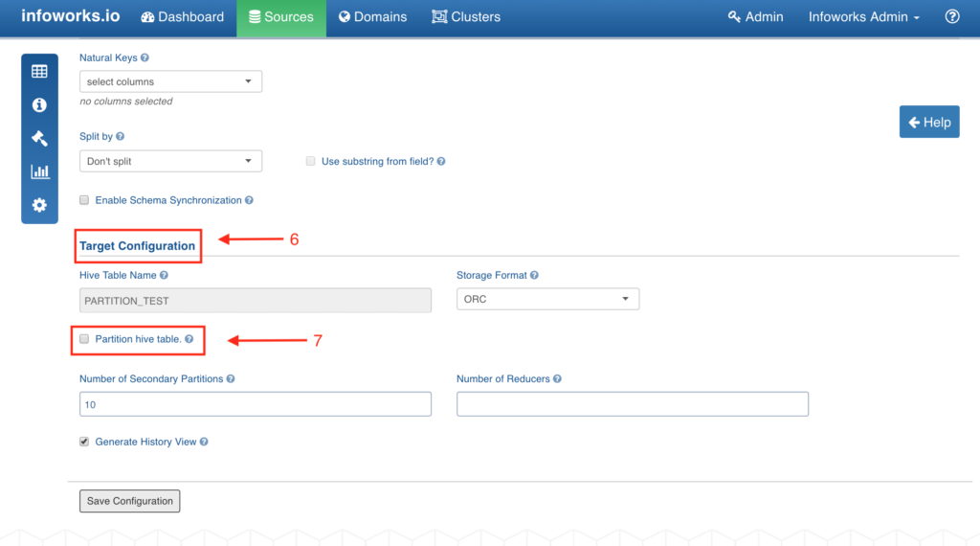Click the Target Configuration heading
The height and width of the screenshot is (546, 980).
tap(138, 246)
